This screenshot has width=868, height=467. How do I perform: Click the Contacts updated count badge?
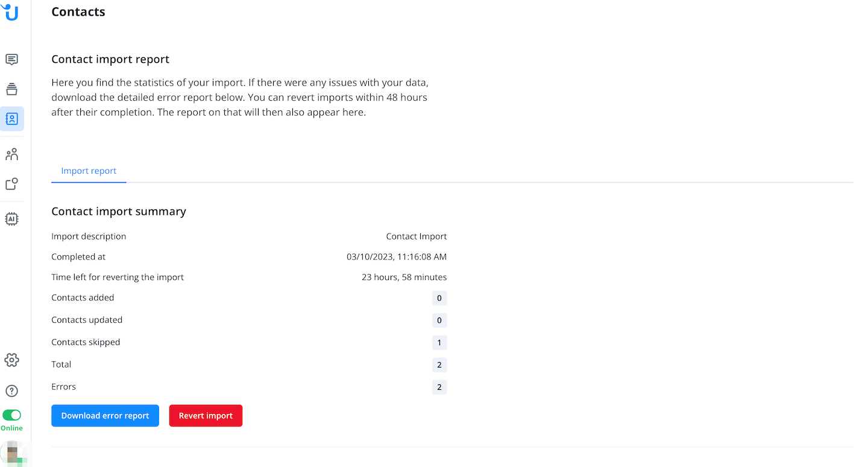click(439, 320)
